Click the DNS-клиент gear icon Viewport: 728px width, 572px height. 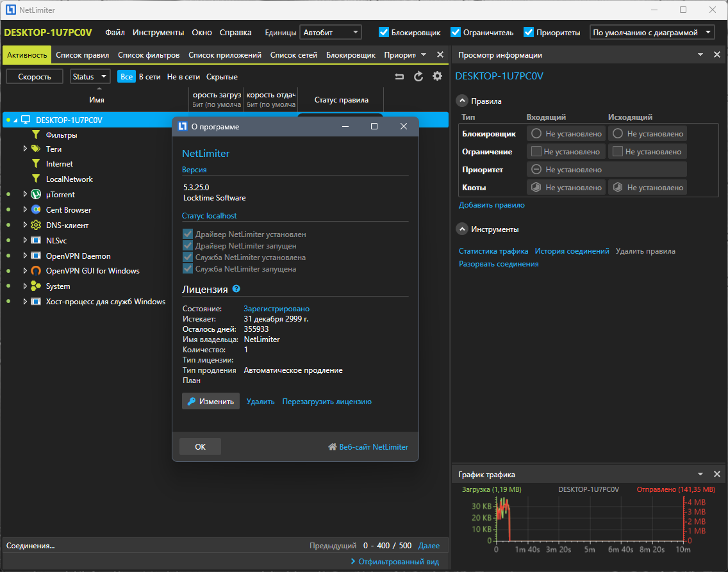[36, 225]
